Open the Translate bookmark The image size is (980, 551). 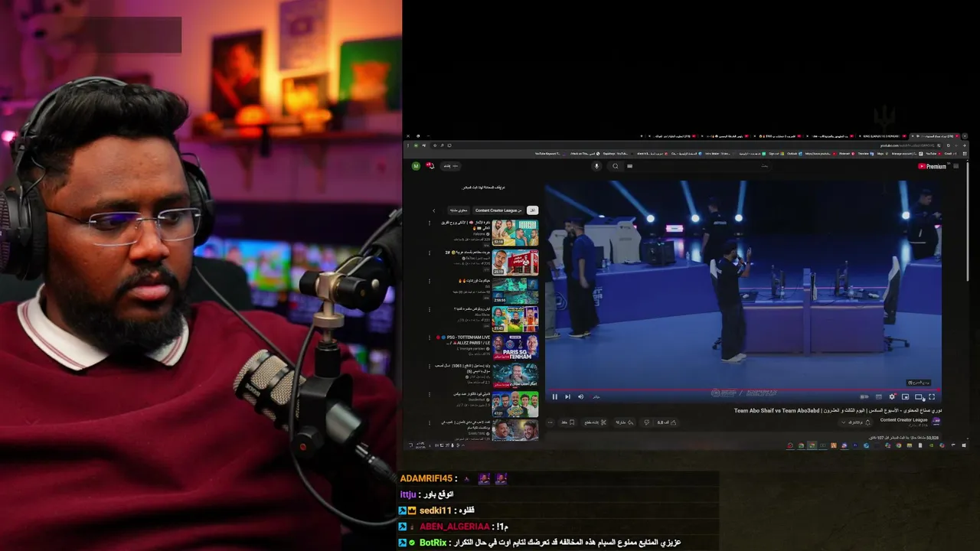pyautogui.click(x=865, y=154)
